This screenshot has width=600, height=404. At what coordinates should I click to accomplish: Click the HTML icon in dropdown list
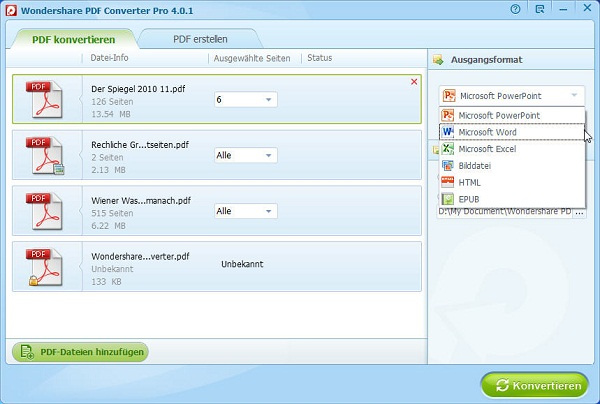(x=447, y=182)
